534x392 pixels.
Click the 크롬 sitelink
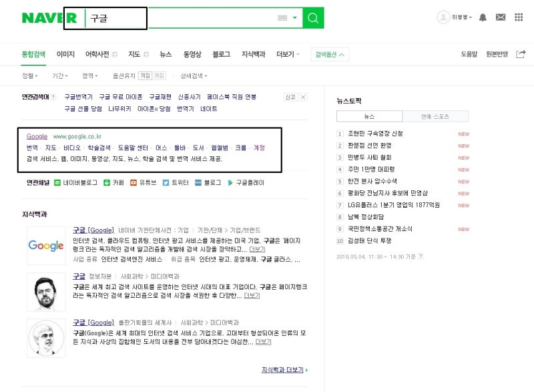241,148
